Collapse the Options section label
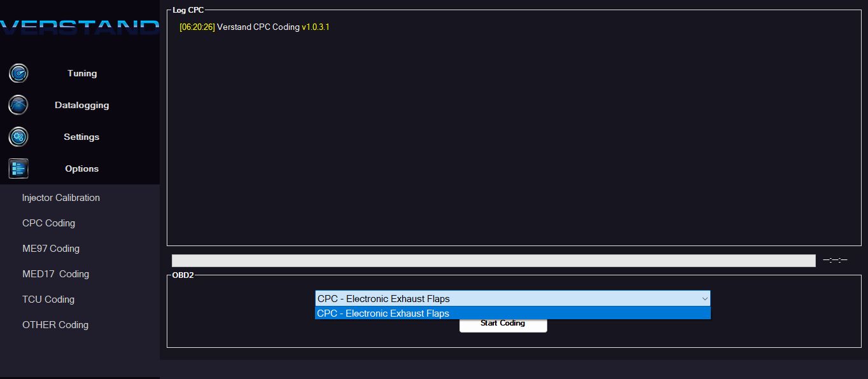Image resolution: width=868 pixels, height=379 pixels. coord(81,169)
